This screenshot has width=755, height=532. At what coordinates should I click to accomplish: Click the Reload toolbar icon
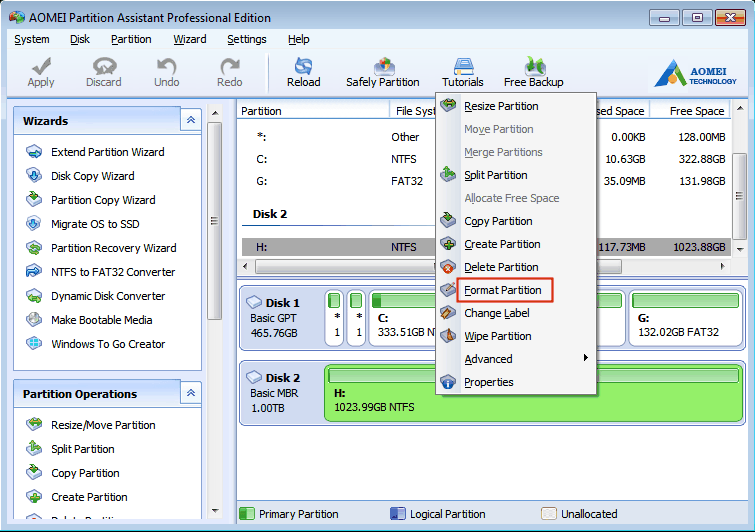[303, 66]
